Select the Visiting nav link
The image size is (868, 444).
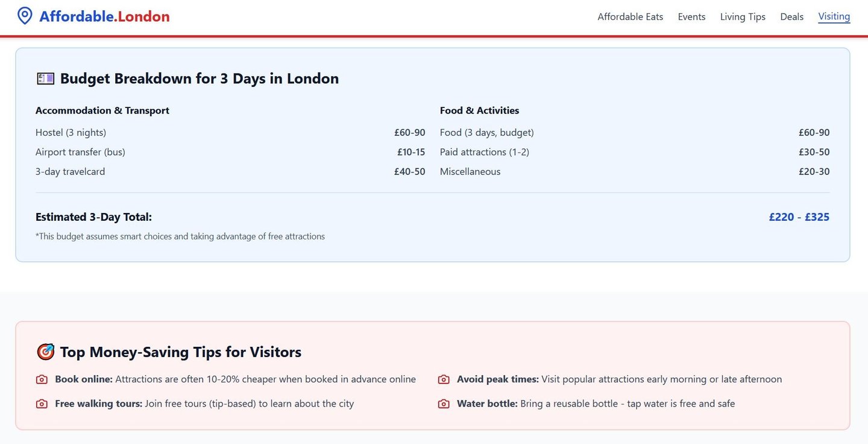coord(834,16)
